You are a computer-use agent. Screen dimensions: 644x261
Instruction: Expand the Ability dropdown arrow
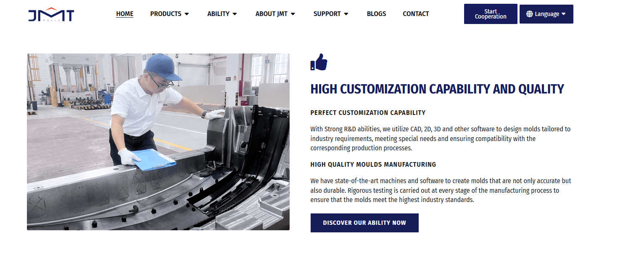[x=235, y=14]
